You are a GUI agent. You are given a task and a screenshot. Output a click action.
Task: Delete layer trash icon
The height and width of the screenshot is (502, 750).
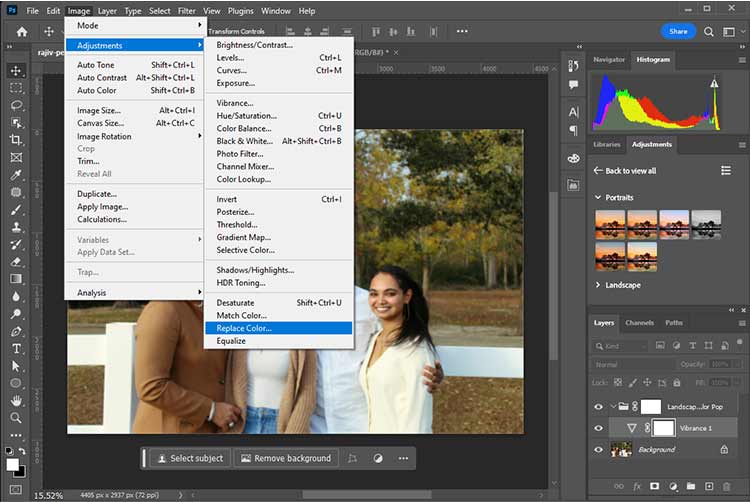(x=727, y=486)
